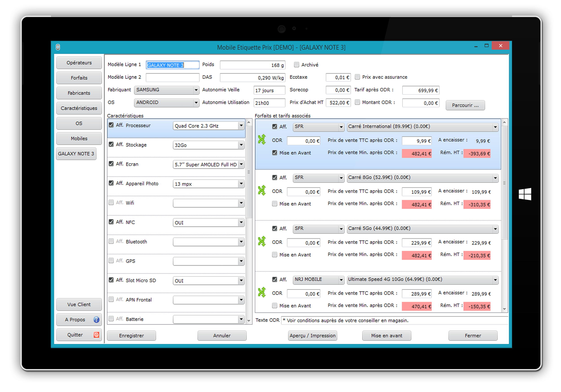
Task: Check Mise en Avant for Carré 8Go
Action: coord(275,204)
